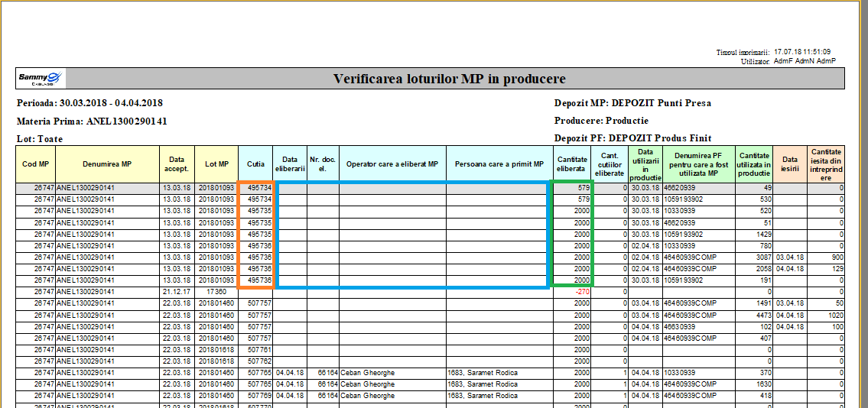Click the user name "AdmF AdmN AdmP"
The image size is (868, 408).
point(805,61)
